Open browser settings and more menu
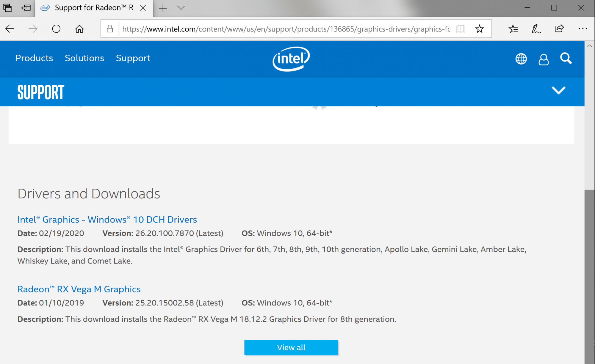This screenshot has width=595, height=364. point(583,29)
